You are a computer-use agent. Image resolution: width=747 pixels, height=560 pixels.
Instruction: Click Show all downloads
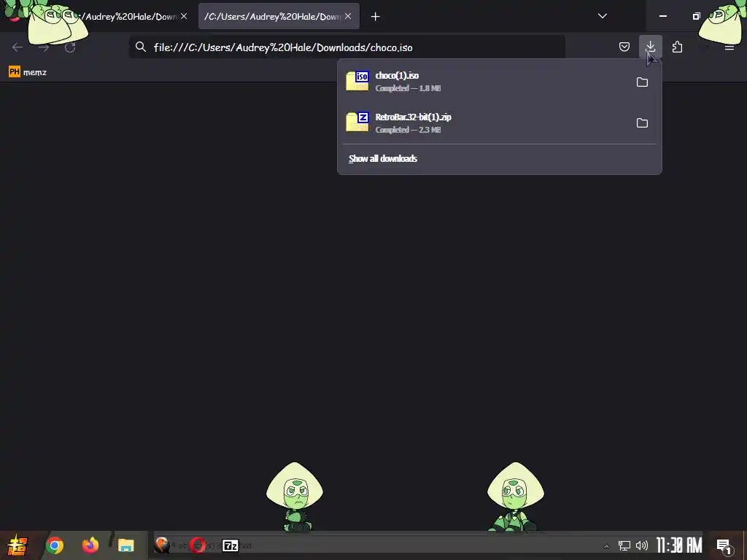(x=382, y=158)
